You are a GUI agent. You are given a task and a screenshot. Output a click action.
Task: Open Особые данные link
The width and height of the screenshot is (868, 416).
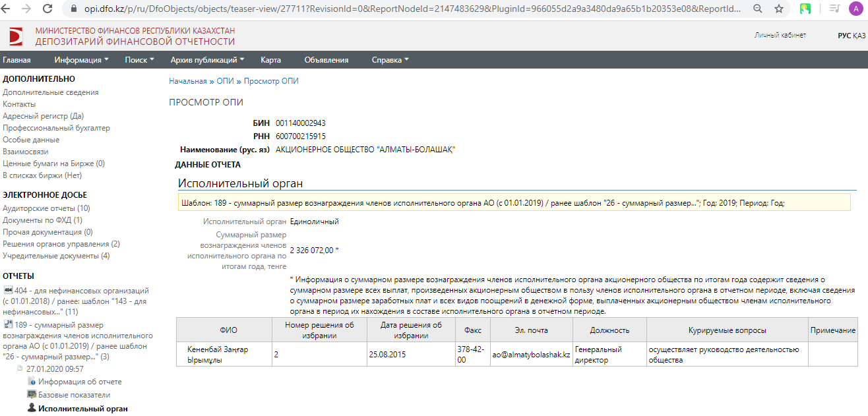tap(31, 140)
